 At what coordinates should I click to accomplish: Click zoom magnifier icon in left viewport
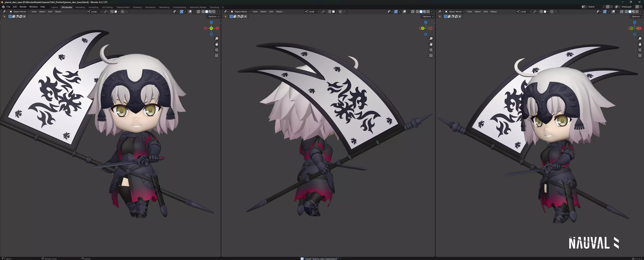coord(216,39)
